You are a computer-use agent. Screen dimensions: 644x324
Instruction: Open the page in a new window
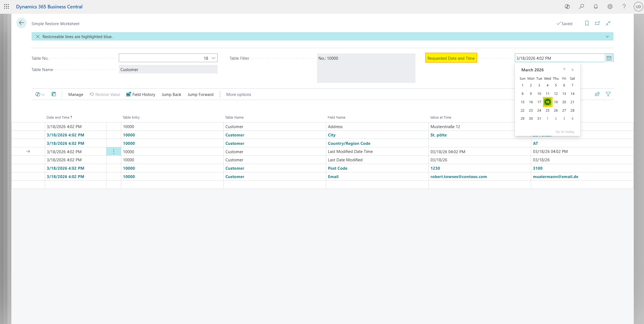(x=597, y=23)
